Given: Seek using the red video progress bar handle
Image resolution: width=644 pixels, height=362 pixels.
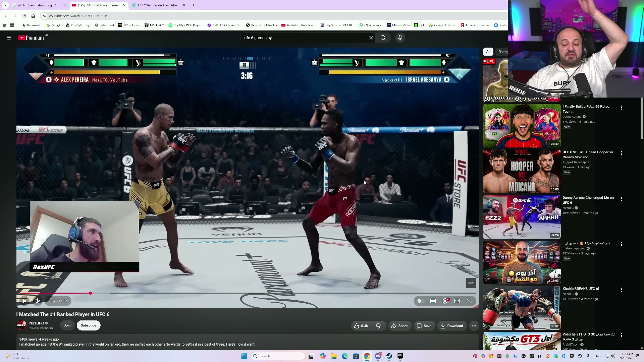Looking at the screenshot, I should [91, 293].
